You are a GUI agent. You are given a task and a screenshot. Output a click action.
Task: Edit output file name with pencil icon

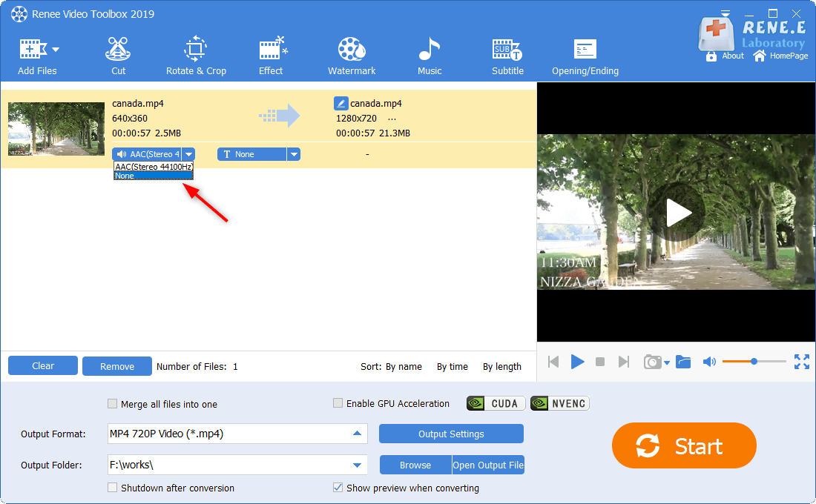(x=340, y=103)
